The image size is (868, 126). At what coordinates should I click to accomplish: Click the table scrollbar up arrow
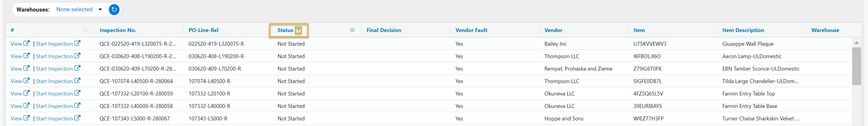(x=856, y=42)
